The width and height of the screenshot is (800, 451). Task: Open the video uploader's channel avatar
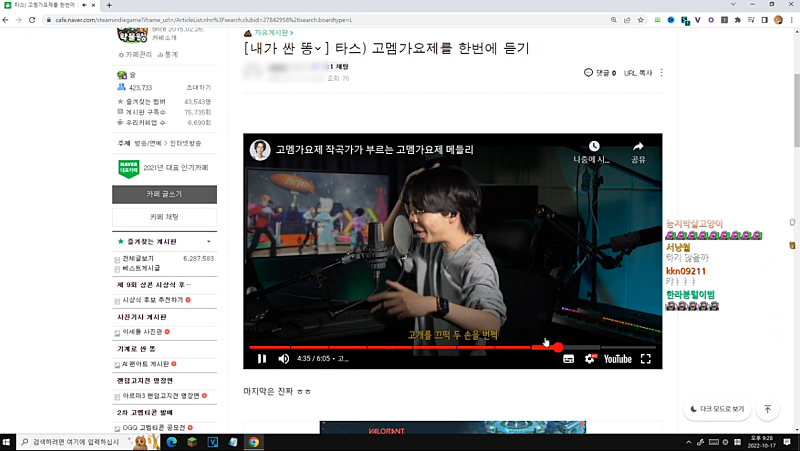[260, 149]
